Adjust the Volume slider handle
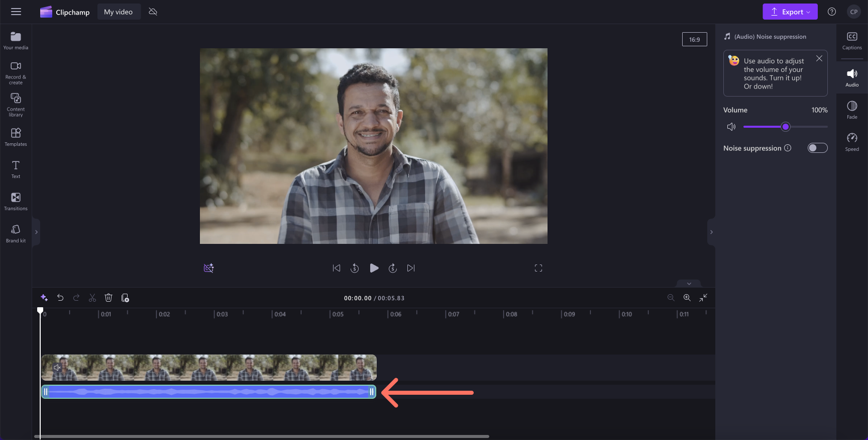Viewport: 868px width, 440px height. click(786, 127)
